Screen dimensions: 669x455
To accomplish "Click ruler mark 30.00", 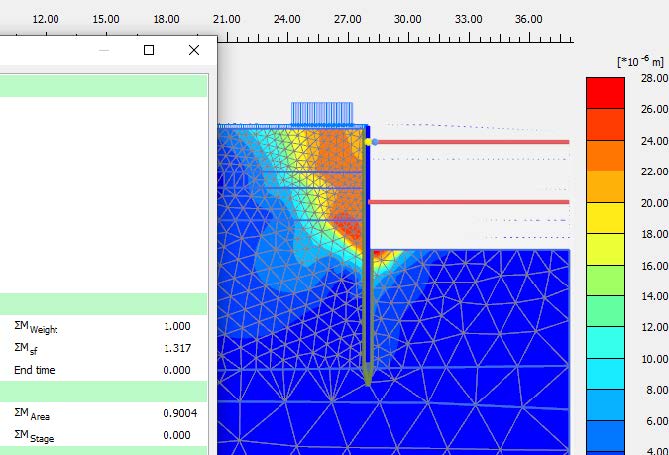I will coord(407,19).
